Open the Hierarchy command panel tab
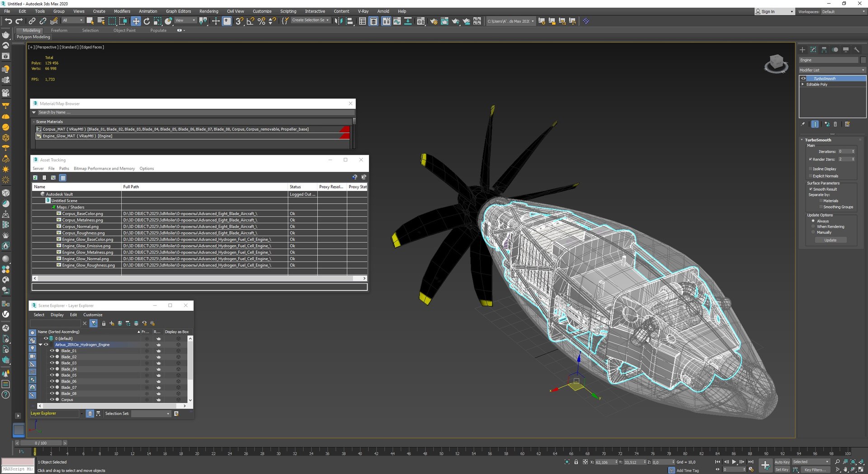 tap(824, 50)
